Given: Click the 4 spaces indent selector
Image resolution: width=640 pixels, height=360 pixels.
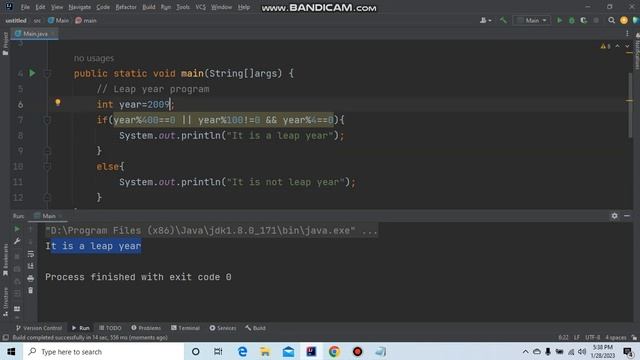Looking at the screenshot, I should coord(616,338).
